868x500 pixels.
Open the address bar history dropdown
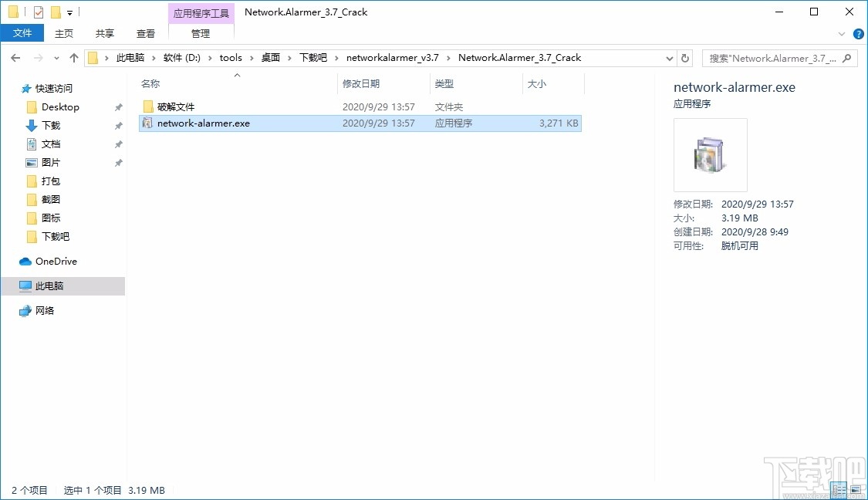[669, 57]
